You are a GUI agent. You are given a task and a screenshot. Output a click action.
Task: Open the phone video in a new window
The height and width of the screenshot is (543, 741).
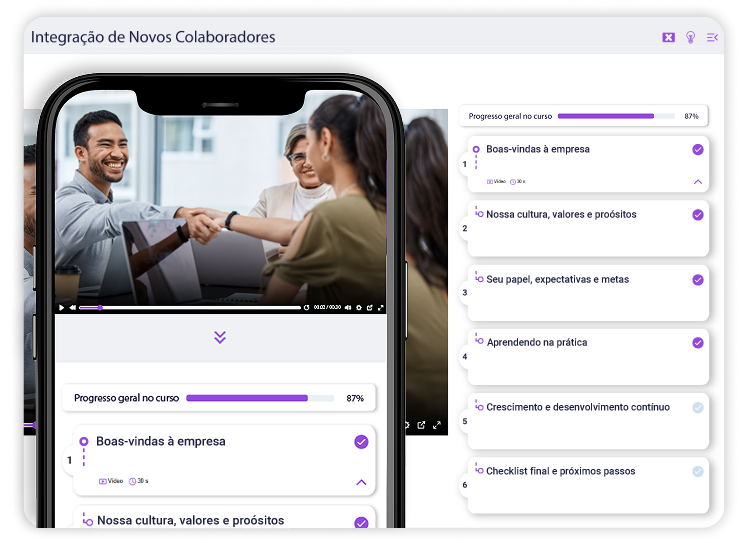click(370, 308)
